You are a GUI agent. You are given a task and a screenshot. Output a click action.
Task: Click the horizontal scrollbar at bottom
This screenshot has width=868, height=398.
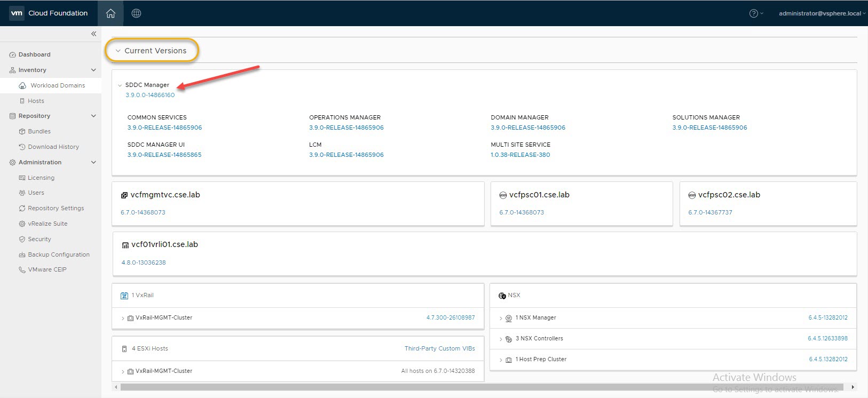point(480,387)
